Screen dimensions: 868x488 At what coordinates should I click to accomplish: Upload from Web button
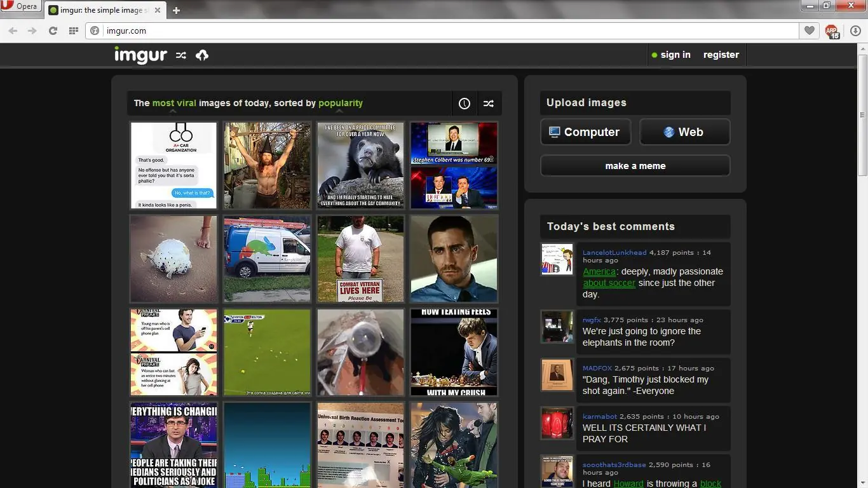[x=684, y=132]
